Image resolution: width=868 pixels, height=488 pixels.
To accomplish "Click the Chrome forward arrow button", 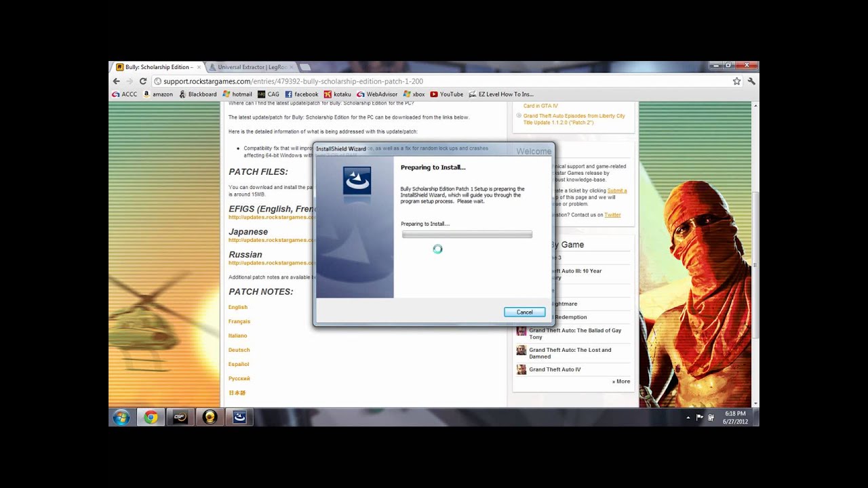I will click(x=130, y=81).
